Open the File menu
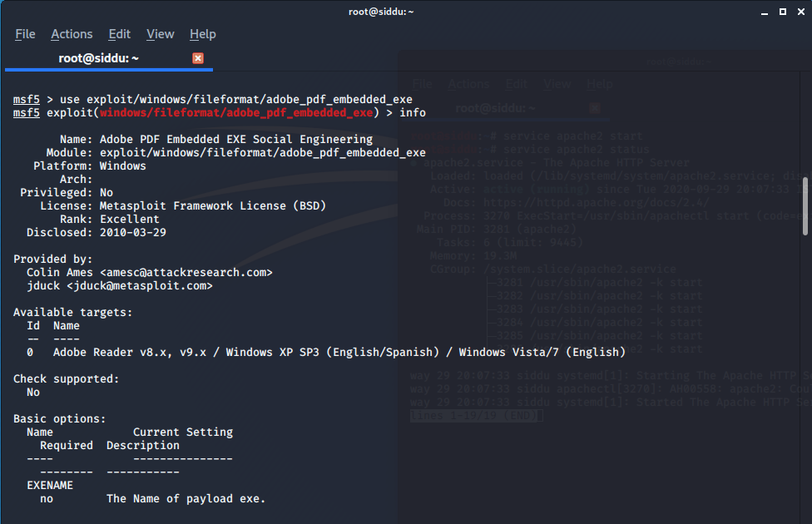Screen dimensions: 812x524 [25, 34]
